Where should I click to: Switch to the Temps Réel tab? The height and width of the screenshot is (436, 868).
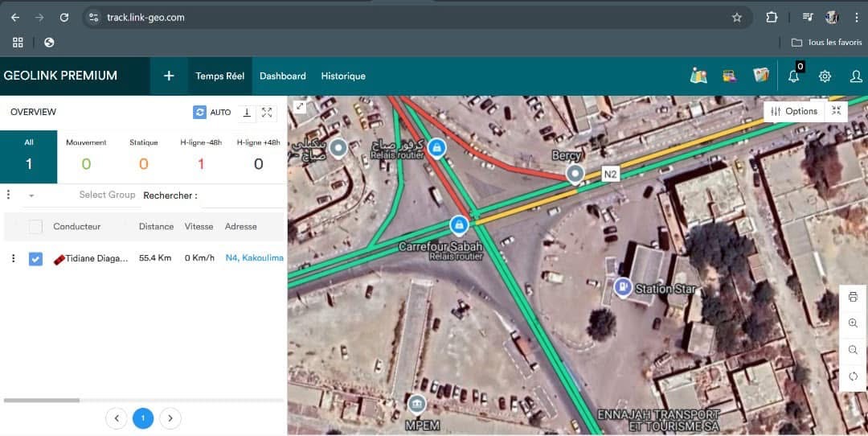pos(219,76)
